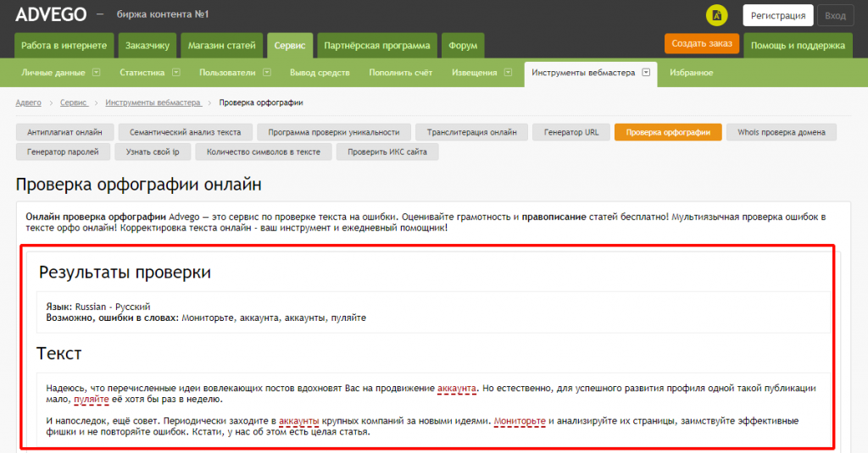This screenshot has width=868, height=453.
Task: Expand the Личные данные dropdown arrow
Action: coord(96,73)
